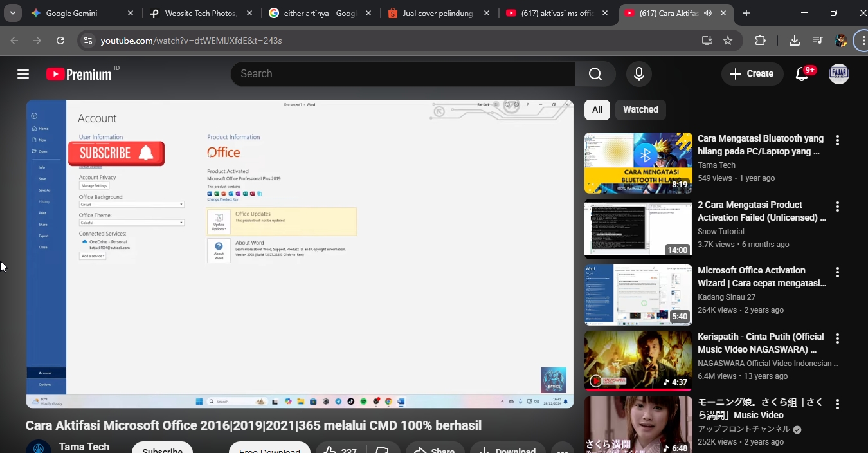Subscribe to the Tama Tech channel
868x453 pixels.
pos(162,449)
